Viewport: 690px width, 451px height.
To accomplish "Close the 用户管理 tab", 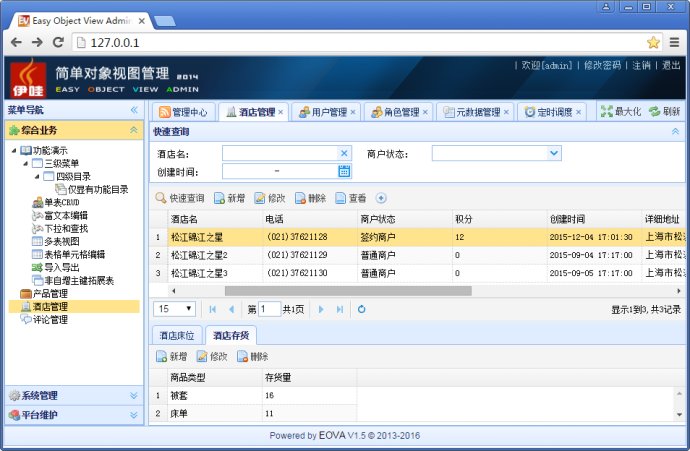I will point(353,112).
